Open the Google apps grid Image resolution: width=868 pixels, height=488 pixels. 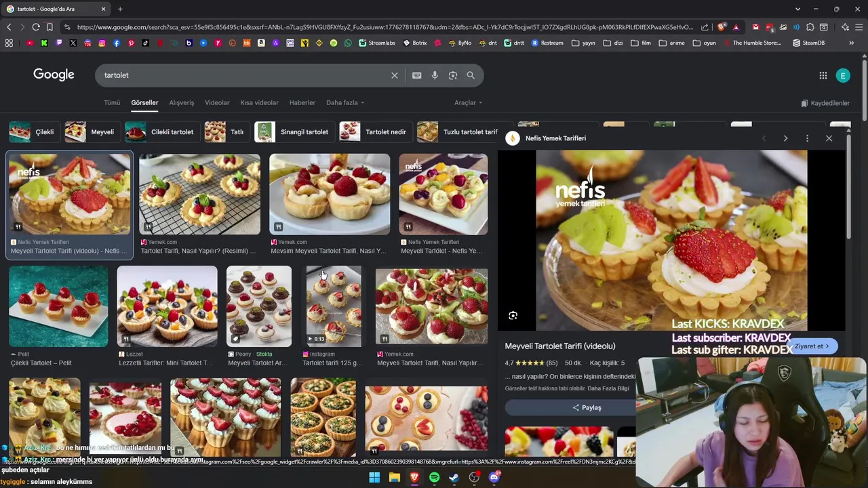tap(823, 75)
